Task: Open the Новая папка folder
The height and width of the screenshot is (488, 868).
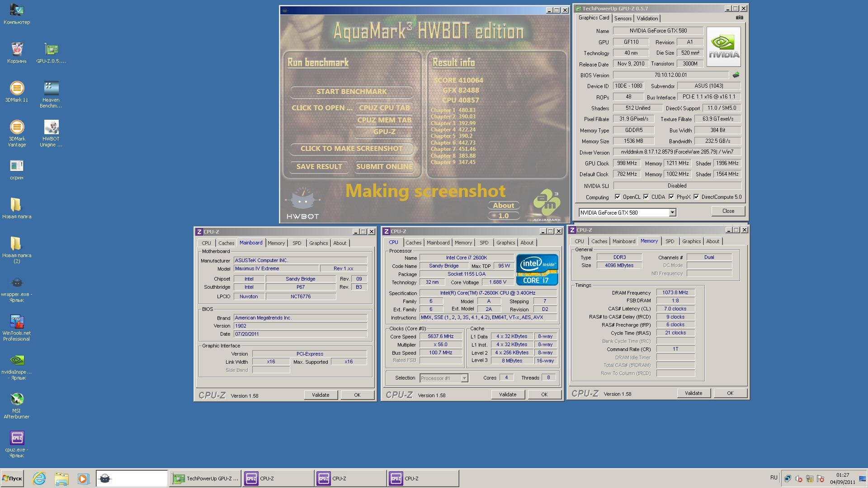Action: [17, 208]
